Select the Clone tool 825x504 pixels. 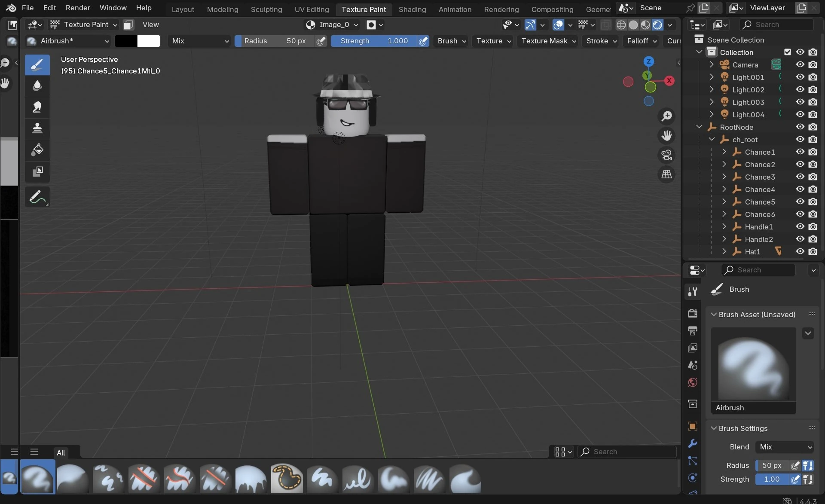pos(37,128)
